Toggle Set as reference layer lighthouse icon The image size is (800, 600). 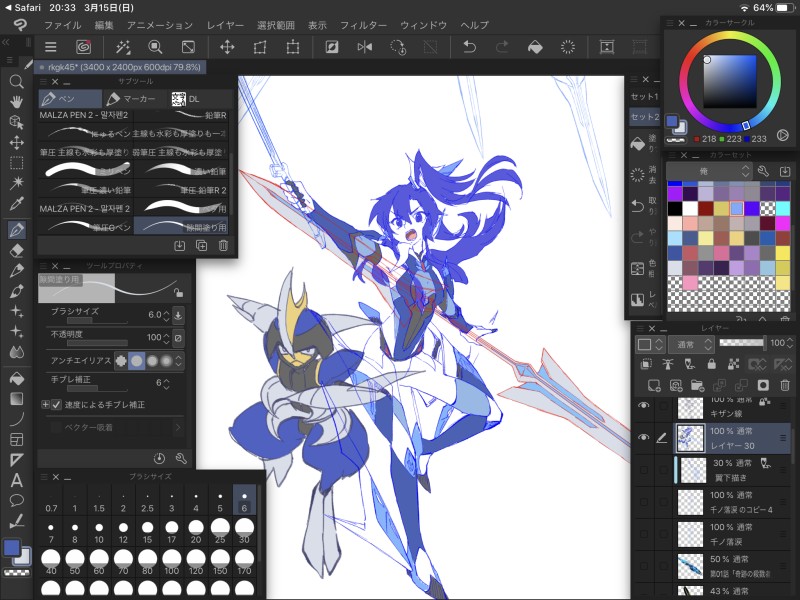pyautogui.click(x=667, y=364)
